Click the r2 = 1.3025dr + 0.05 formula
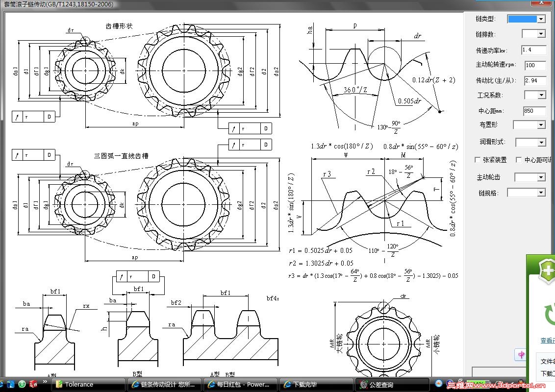Image resolution: width=555 pixels, height=392 pixels. click(x=321, y=263)
